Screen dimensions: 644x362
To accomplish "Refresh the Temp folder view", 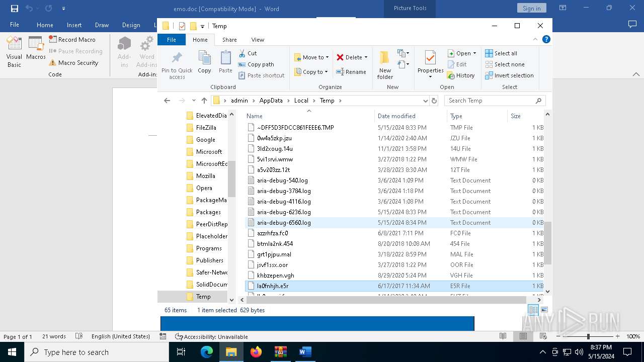I will click(435, 101).
